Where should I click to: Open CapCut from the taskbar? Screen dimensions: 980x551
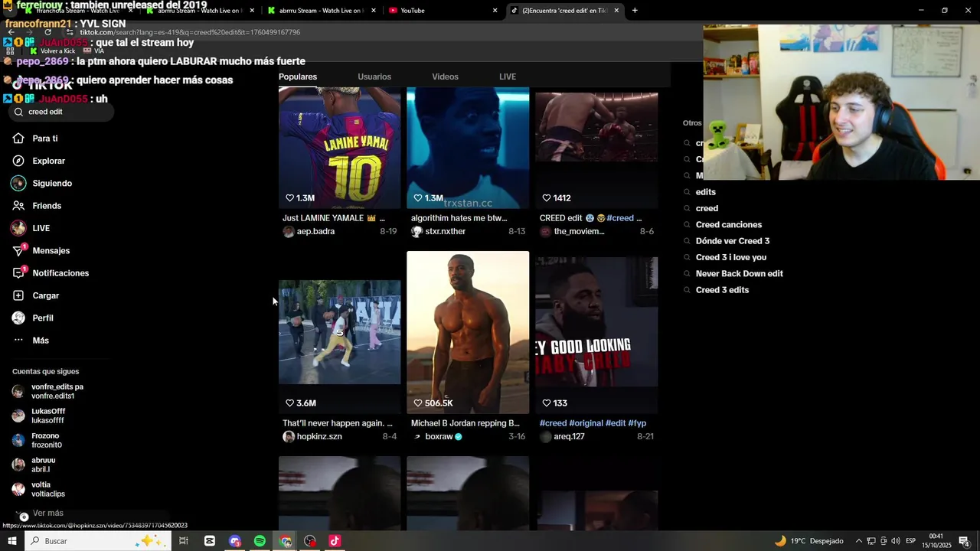coord(210,541)
